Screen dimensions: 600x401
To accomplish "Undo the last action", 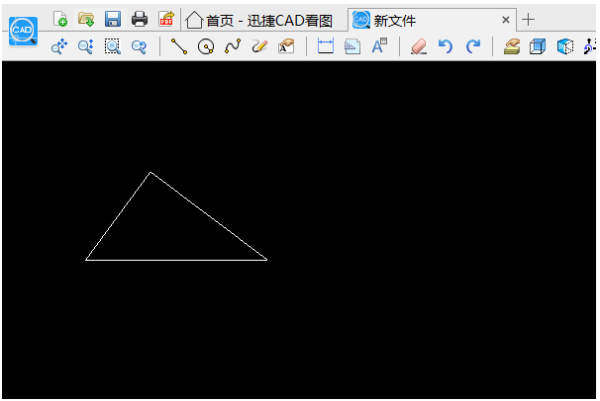I will [446, 46].
